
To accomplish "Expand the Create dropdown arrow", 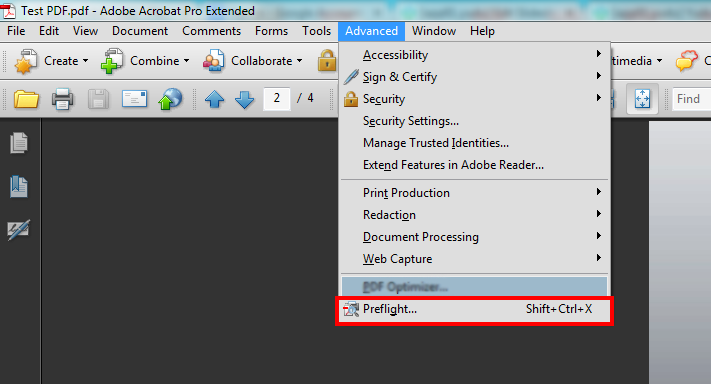I will pos(85,61).
